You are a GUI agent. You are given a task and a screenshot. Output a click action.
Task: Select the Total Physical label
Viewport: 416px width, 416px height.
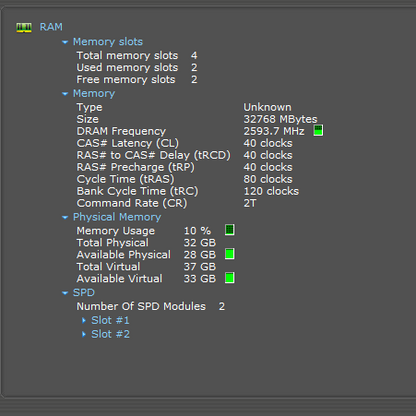pyautogui.click(x=113, y=243)
